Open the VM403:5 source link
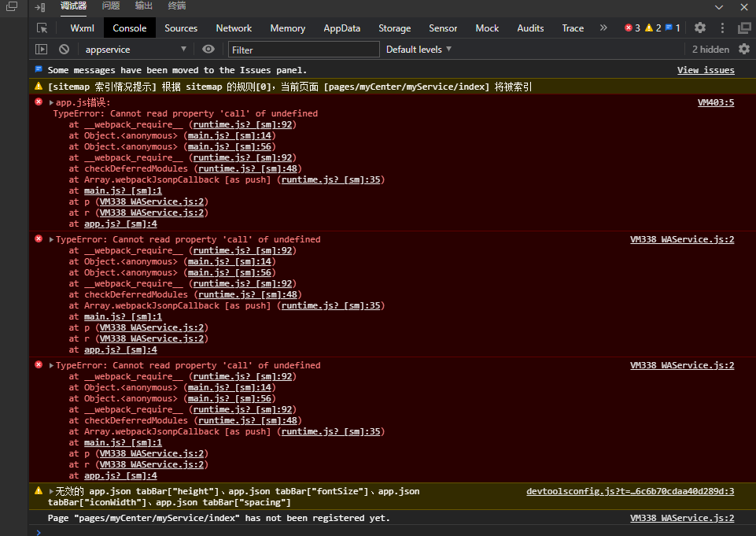This screenshot has height=536, width=756. point(715,103)
